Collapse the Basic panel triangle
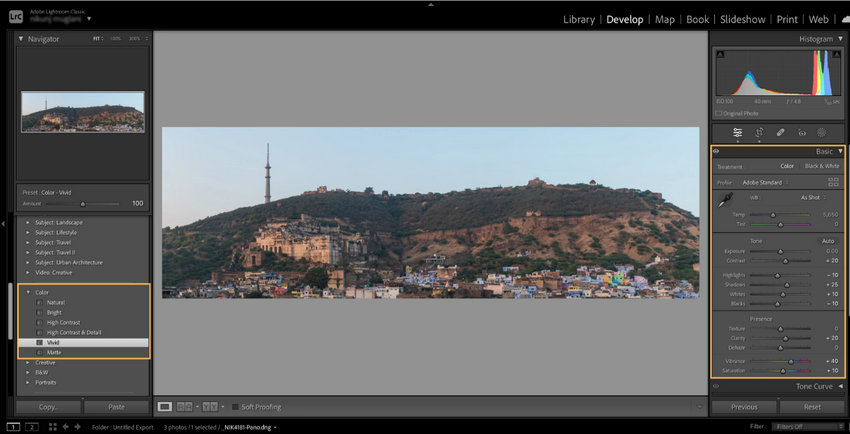Image resolution: width=850 pixels, height=434 pixels. tap(840, 151)
